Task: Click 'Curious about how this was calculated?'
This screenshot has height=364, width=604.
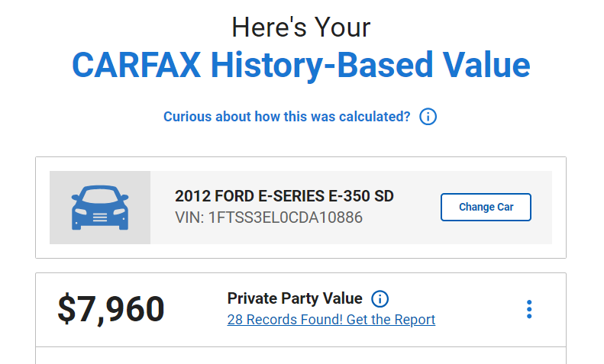Action: (287, 117)
